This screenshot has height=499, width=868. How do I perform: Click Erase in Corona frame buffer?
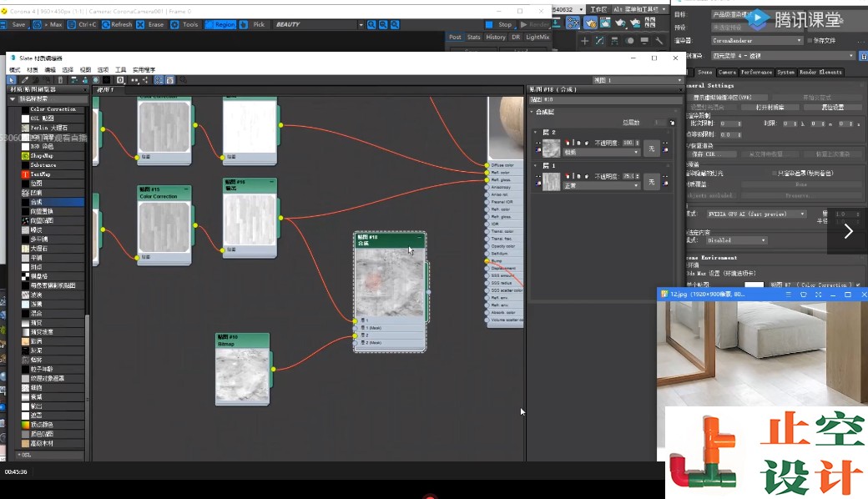pos(150,24)
